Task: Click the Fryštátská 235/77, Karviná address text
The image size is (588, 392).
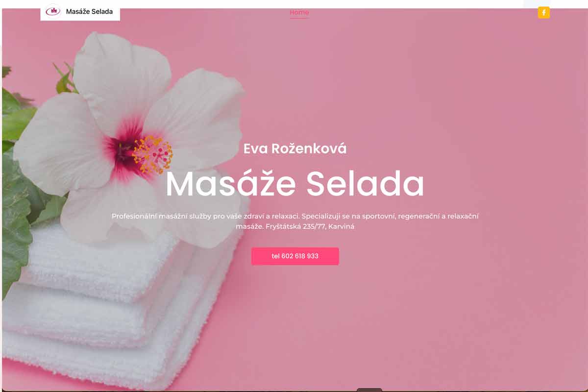Action: click(311, 227)
